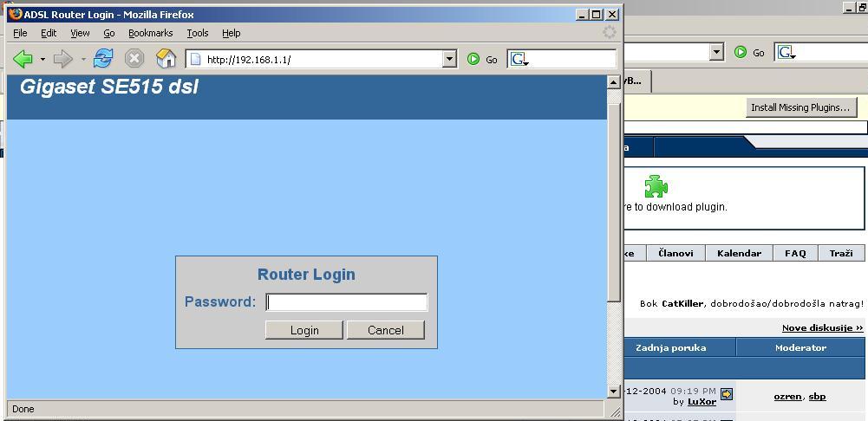Click the page icon in the address bar
This screenshot has height=421, width=868.
(195, 59)
